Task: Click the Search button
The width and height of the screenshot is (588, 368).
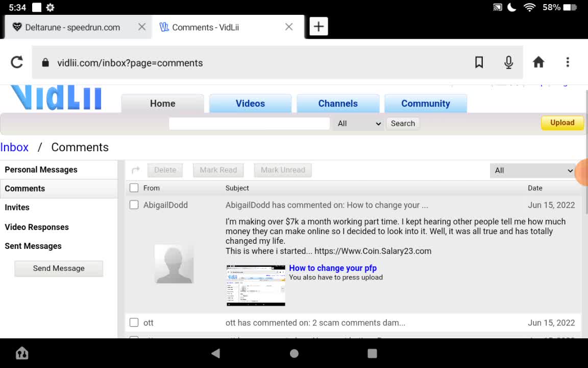Action: (403, 124)
